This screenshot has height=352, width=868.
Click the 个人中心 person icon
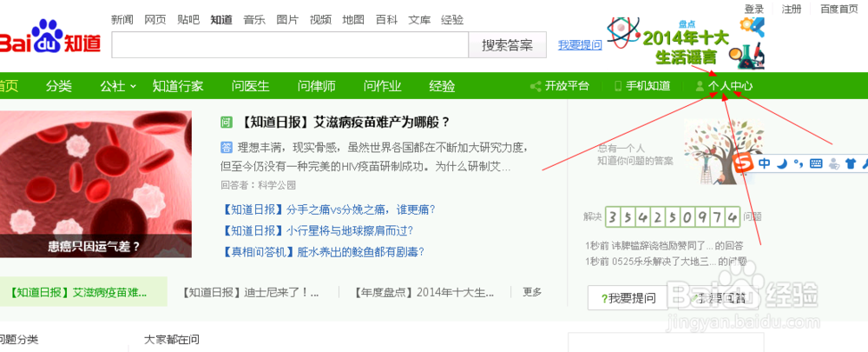[700, 86]
